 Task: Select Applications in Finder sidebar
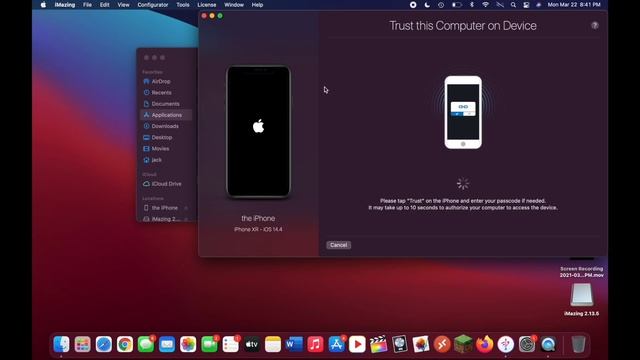pos(166,115)
